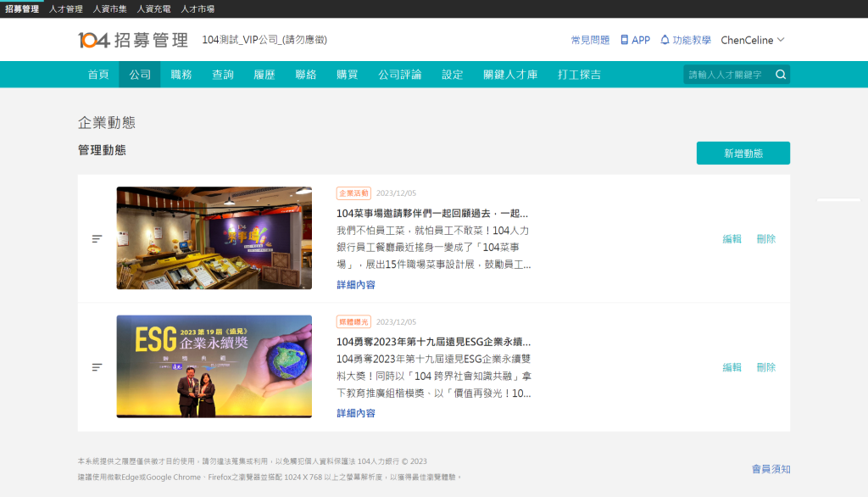Open the 聯絡 menu
Viewport: 868px width, 497px height.
click(305, 75)
